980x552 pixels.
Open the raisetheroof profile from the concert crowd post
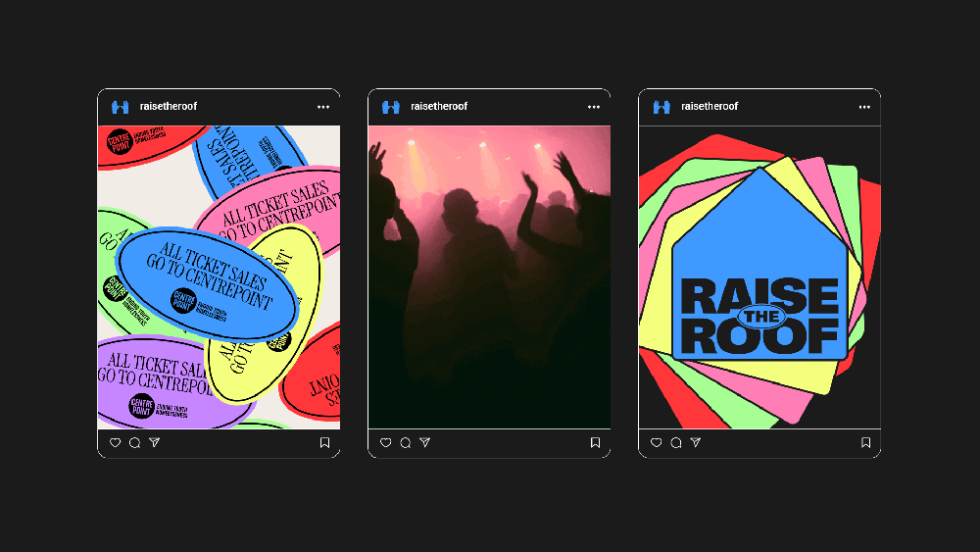click(x=439, y=107)
